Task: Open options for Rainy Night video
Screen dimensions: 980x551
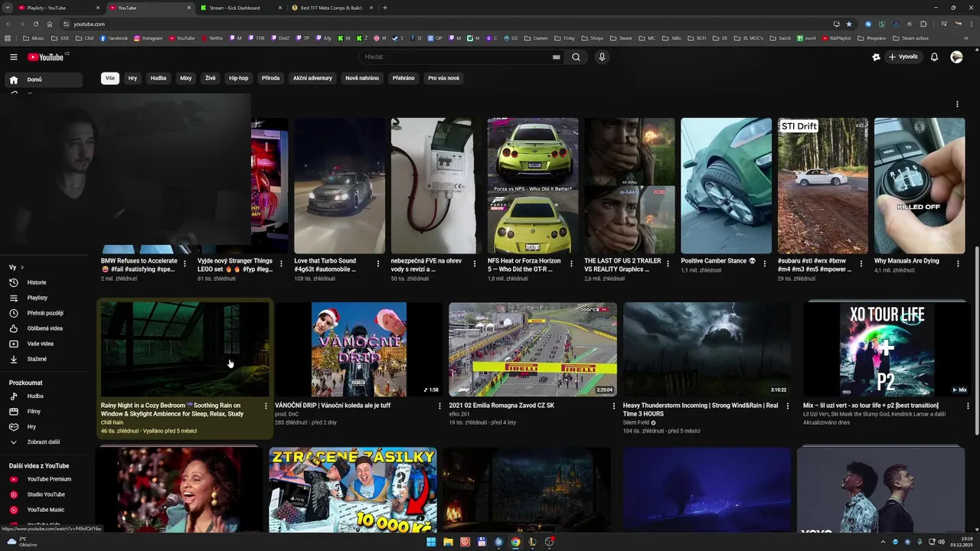Action: coord(266,406)
